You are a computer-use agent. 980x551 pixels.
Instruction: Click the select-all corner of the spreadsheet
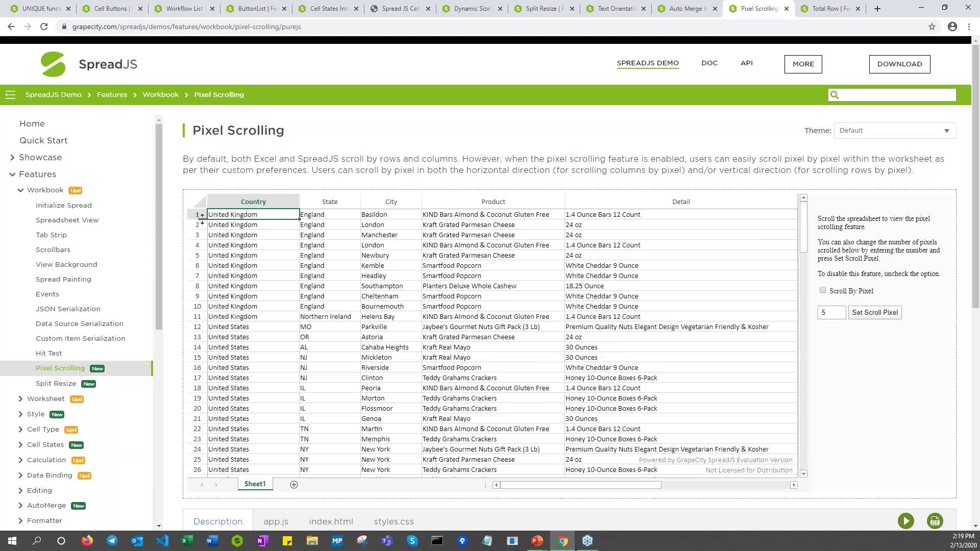click(x=197, y=202)
